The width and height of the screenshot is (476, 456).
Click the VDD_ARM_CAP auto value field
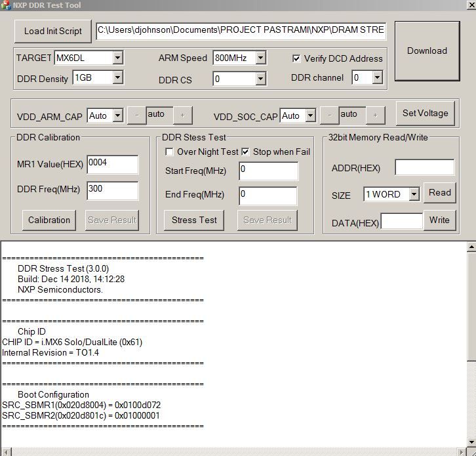[160, 115]
